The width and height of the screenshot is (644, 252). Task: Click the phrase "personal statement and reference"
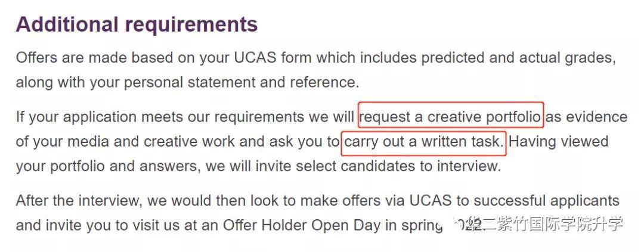click(x=240, y=82)
